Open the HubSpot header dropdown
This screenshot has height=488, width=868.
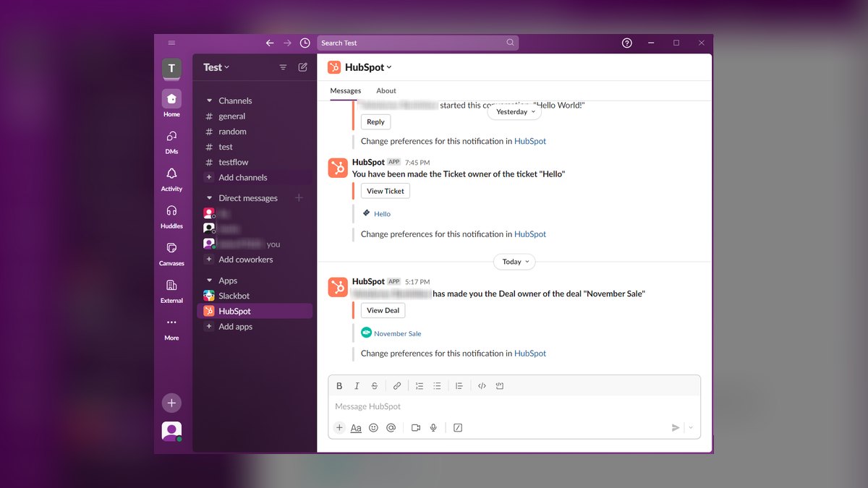(x=368, y=67)
